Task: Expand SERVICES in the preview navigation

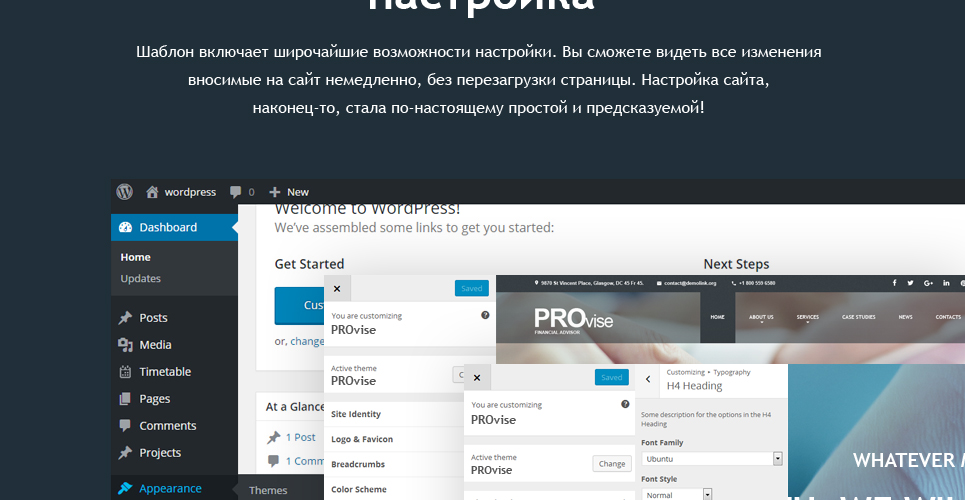Action: [807, 317]
